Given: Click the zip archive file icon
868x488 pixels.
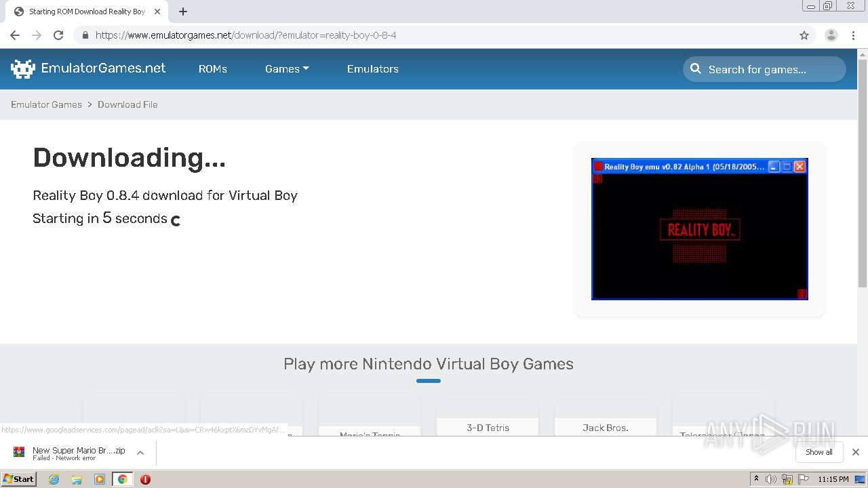Looking at the screenshot, I should tap(19, 452).
